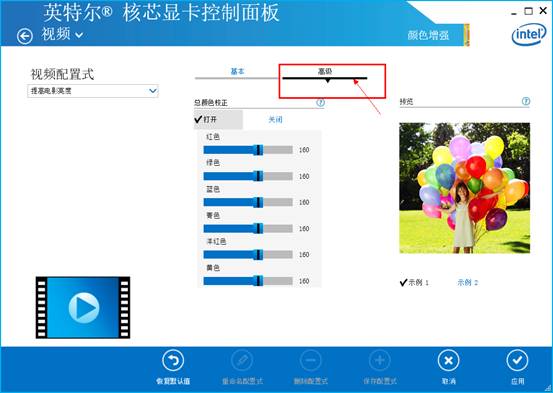553x393 pixels.
Task: Click the 重命名配置式 pencil button
Action: coord(242,366)
